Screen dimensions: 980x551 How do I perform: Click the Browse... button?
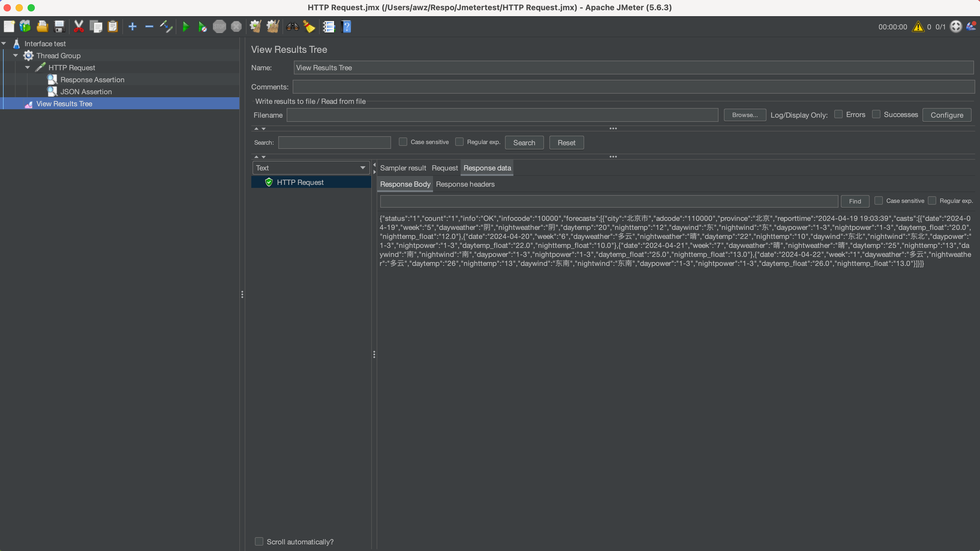[745, 115]
